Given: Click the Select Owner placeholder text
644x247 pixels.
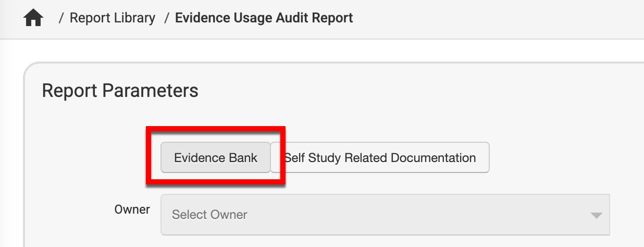Looking at the screenshot, I should [209, 215].
